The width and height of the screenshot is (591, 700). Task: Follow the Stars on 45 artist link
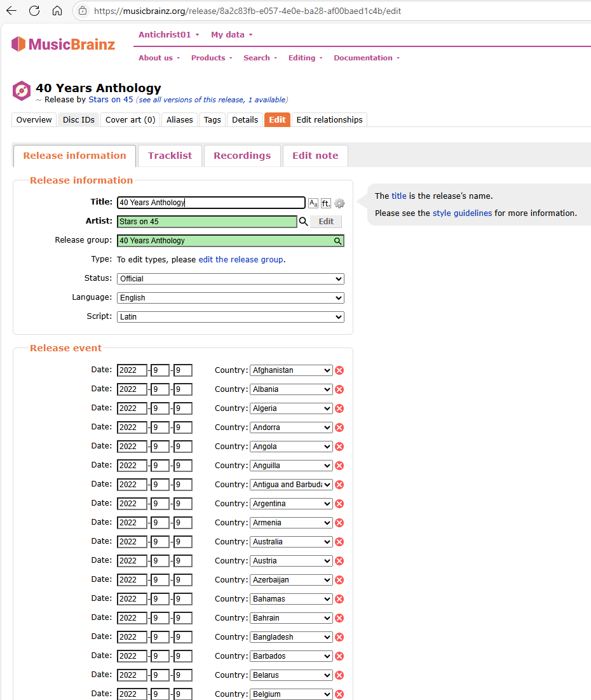[x=111, y=100]
